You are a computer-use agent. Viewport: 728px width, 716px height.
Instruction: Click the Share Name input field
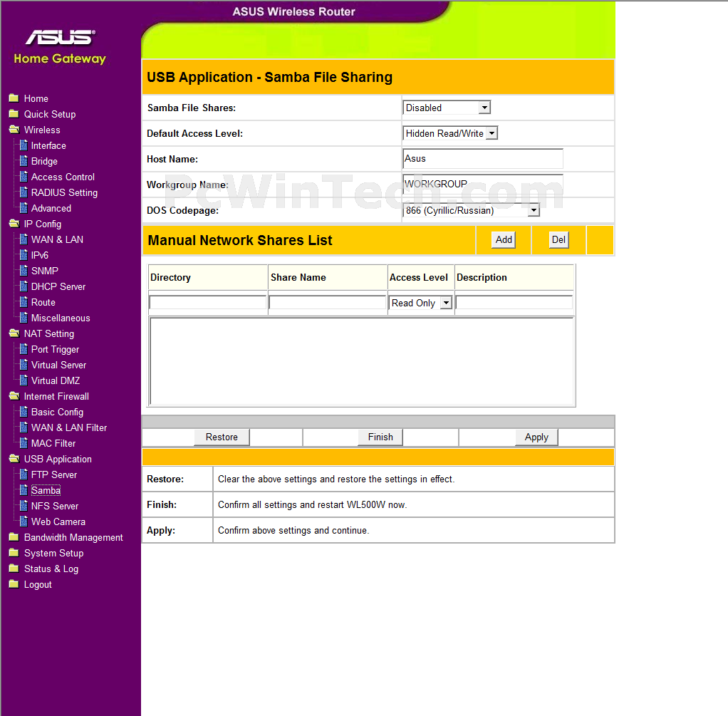[x=328, y=302]
